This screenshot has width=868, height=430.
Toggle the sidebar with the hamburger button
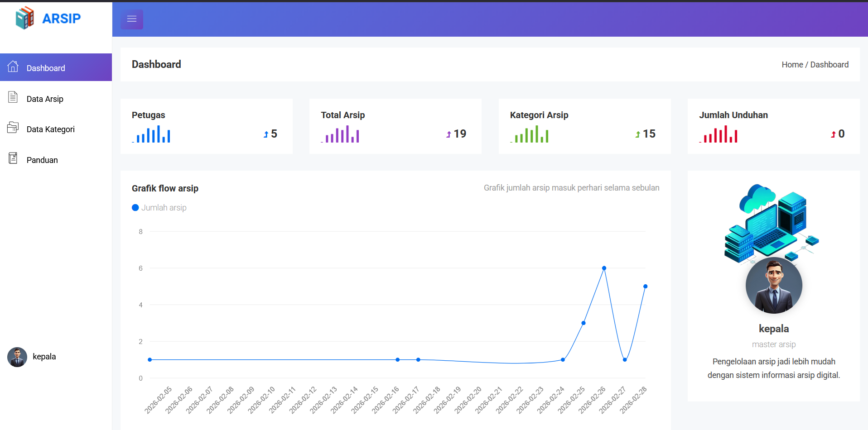[132, 19]
